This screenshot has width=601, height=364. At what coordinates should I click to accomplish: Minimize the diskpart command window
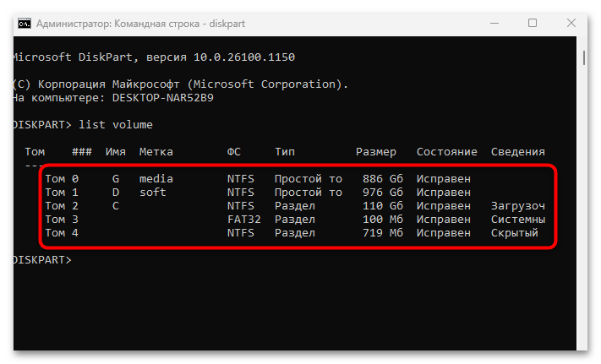pos(494,24)
